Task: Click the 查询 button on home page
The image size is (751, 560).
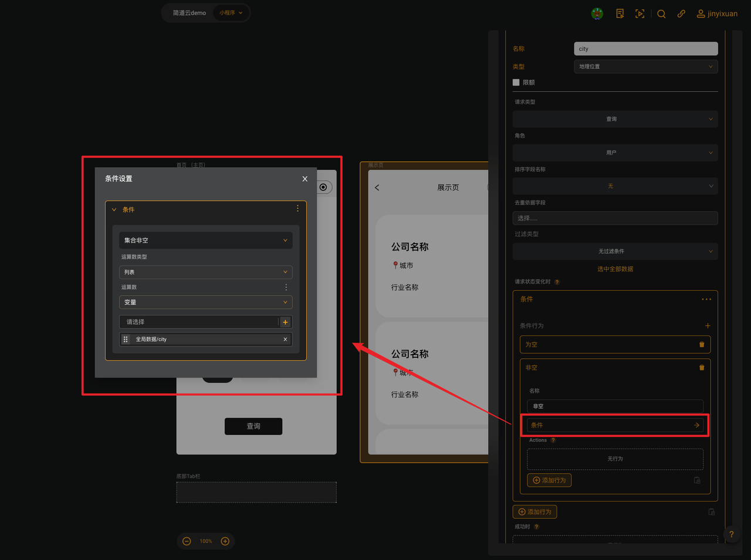Action: pyautogui.click(x=253, y=426)
